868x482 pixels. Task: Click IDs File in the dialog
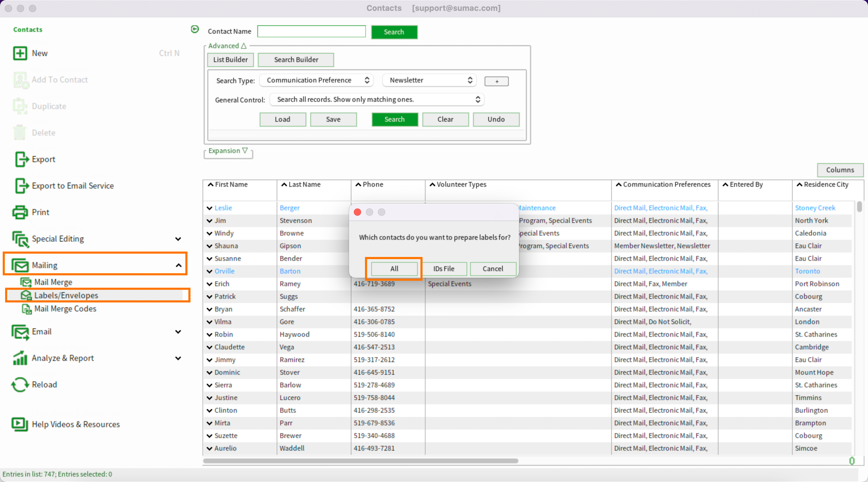coord(444,268)
